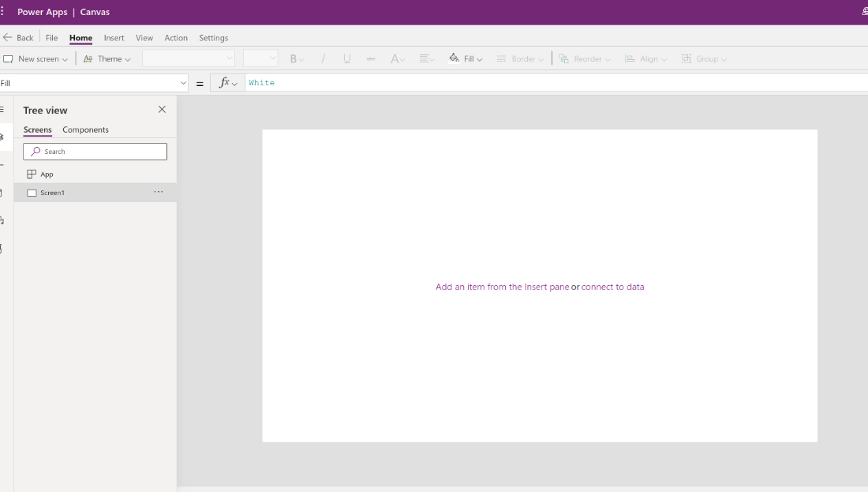Open the font family dropdown in the toolbar
Image resolution: width=868 pixels, height=492 pixels.
click(189, 58)
